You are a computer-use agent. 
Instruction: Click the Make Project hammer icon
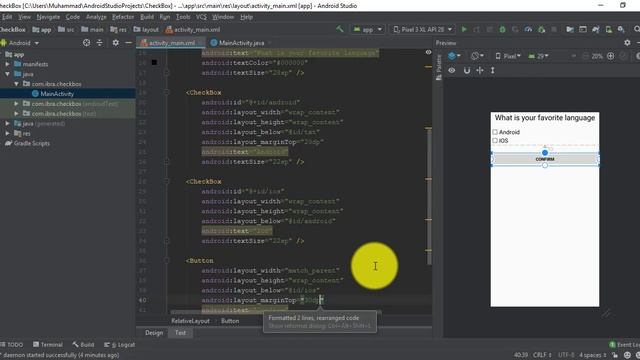coord(340,29)
